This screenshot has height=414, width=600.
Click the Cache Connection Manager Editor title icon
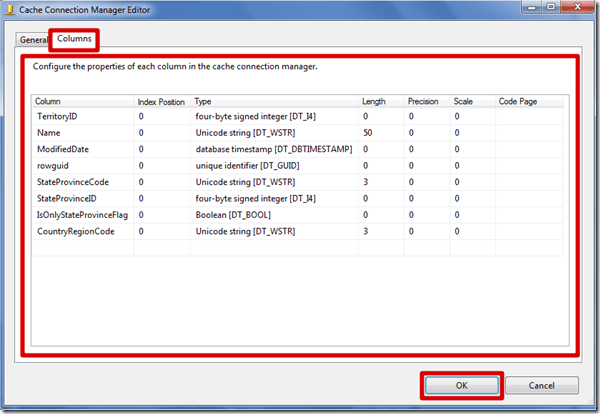(11, 10)
